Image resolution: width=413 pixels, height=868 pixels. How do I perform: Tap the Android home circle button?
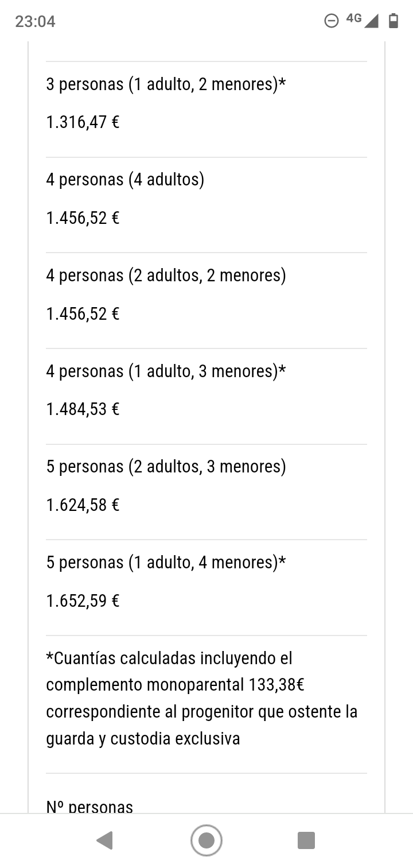pyautogui.click(x=206, y=840)
